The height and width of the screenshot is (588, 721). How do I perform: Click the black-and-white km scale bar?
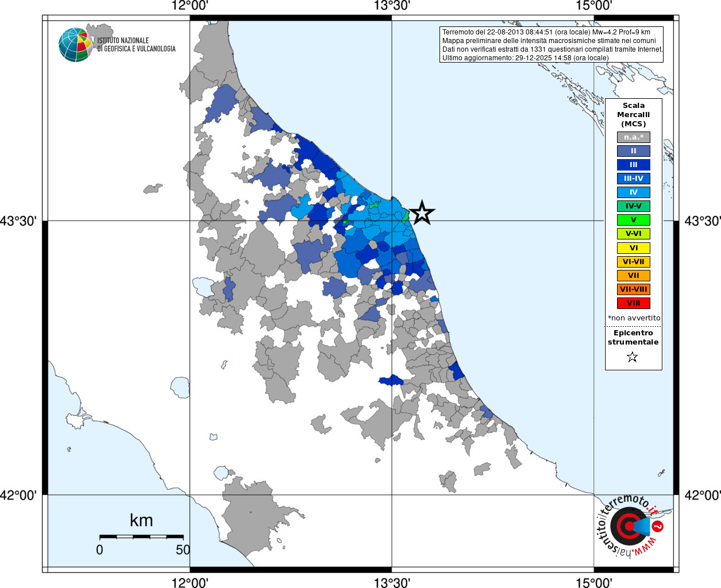141,537
